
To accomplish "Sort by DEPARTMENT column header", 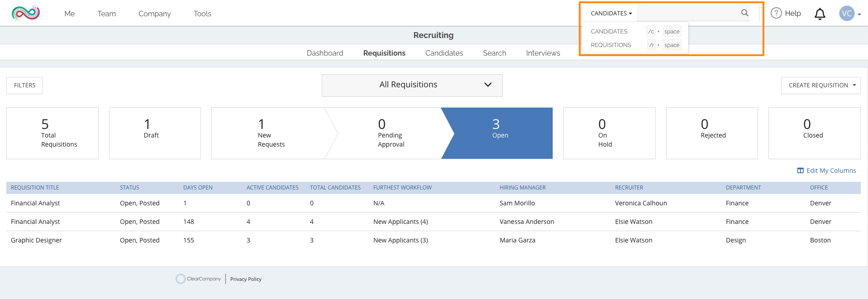I will [743, 188].
